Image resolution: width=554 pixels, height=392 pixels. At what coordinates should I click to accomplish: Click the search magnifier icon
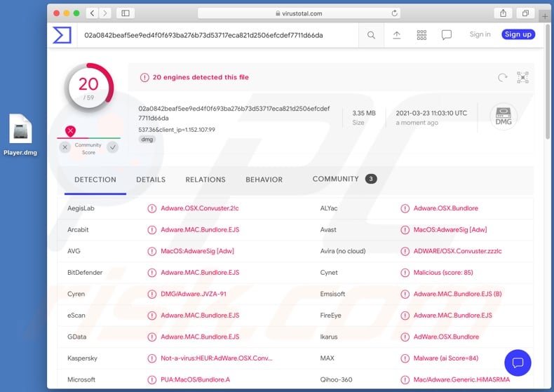[x=371, y=35]
